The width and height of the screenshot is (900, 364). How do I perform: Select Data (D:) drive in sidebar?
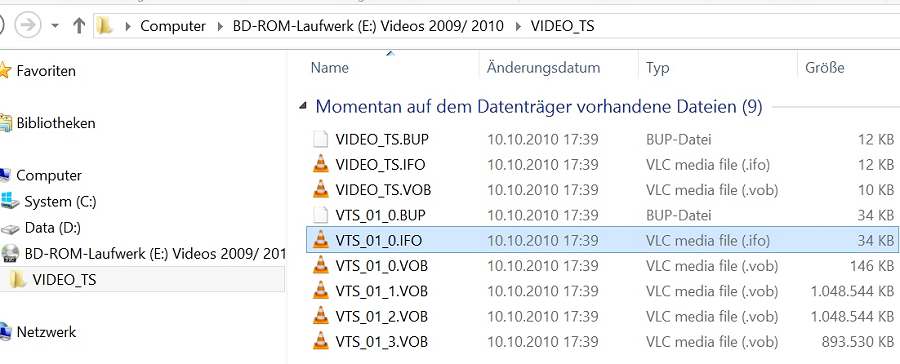52,227
